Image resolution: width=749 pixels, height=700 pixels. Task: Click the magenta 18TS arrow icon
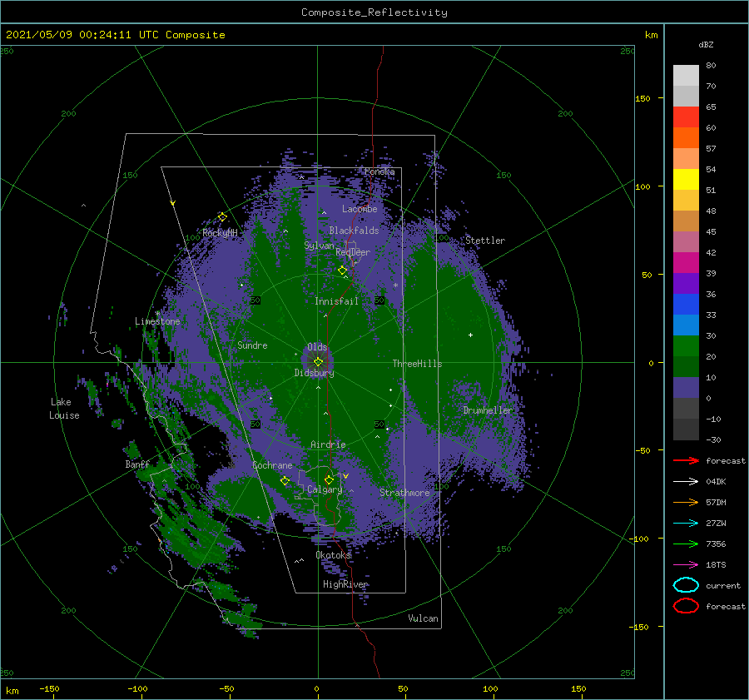686,565
